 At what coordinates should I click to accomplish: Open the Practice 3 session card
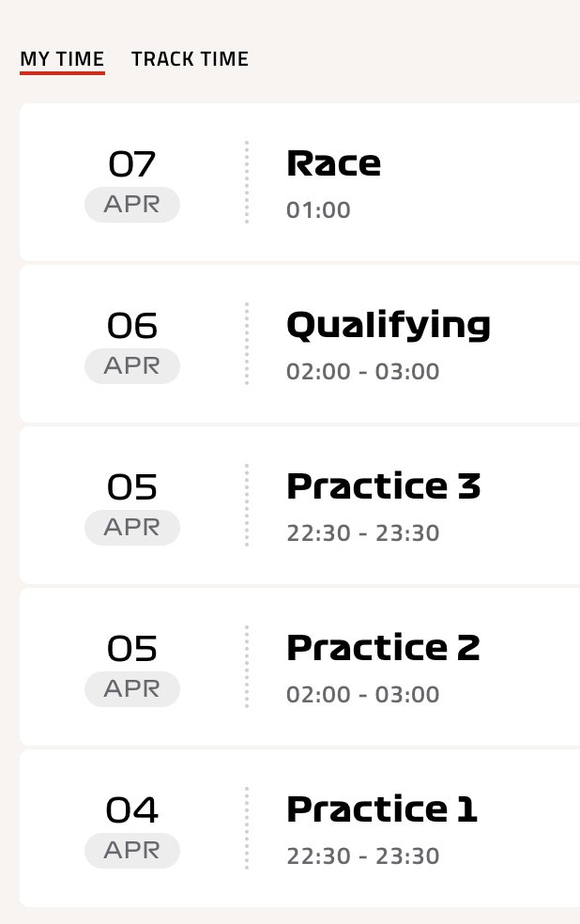pos(299,505)
